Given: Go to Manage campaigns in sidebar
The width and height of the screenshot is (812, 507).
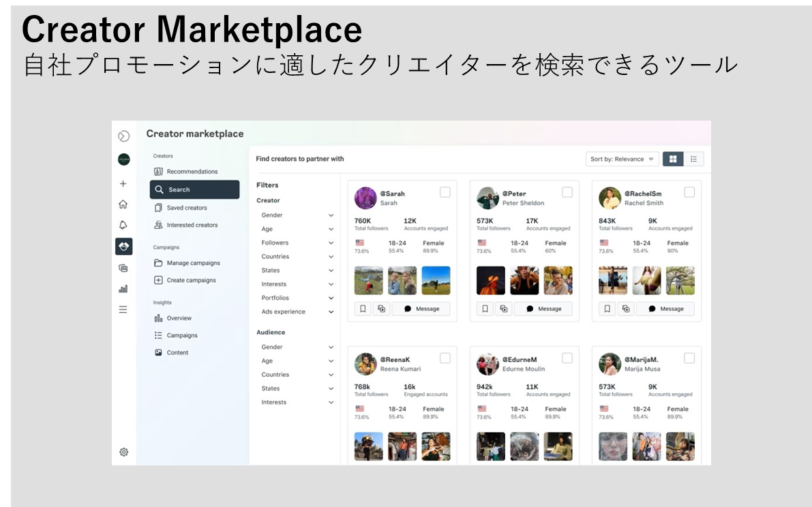Looking at the screenshot, I should point(193,263).
